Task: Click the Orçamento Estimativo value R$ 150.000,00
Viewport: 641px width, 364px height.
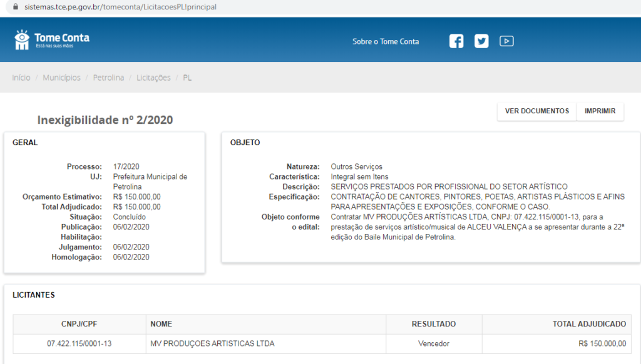Action: click(x=137, y=197)
